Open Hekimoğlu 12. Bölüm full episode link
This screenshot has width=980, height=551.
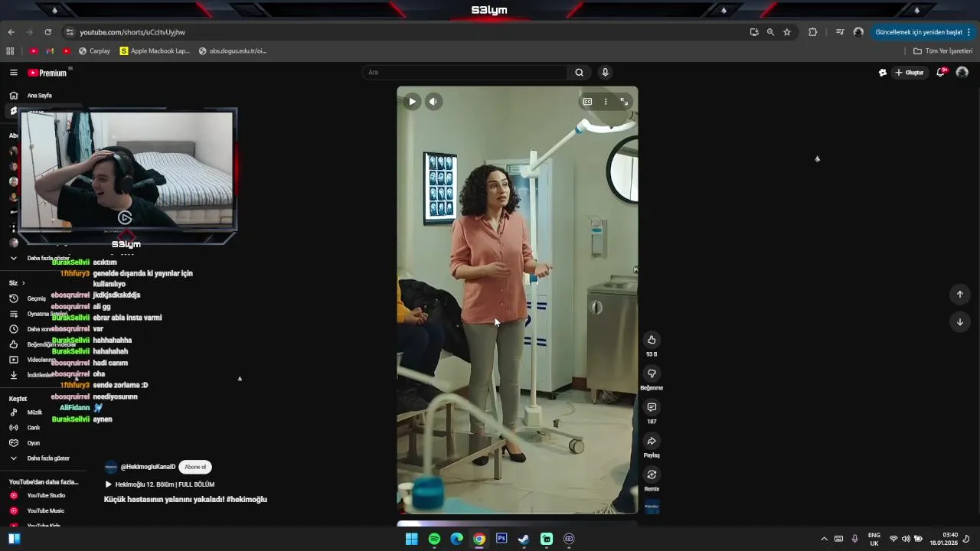coord(159,484)
